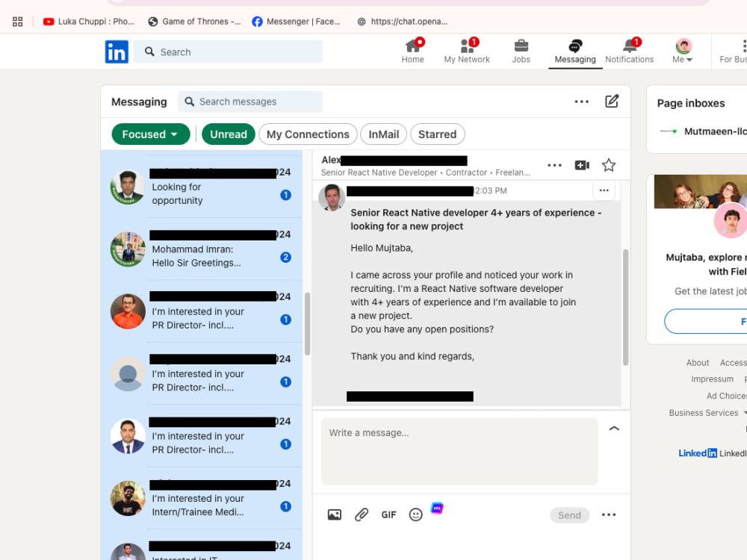The width and height of the screenshot is (747, 560).
Task: Toggle the Unread filter
Action: tap(229, 134)
